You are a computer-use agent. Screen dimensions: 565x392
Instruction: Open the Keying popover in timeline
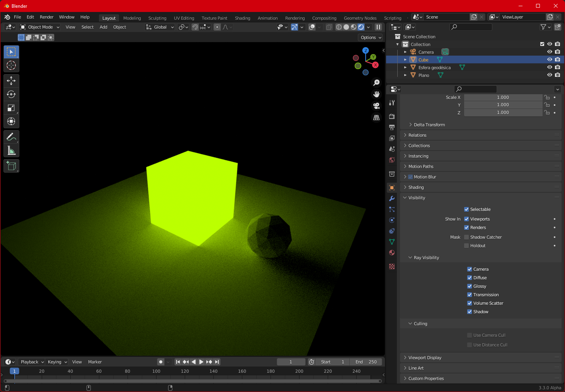click(57, 362)
